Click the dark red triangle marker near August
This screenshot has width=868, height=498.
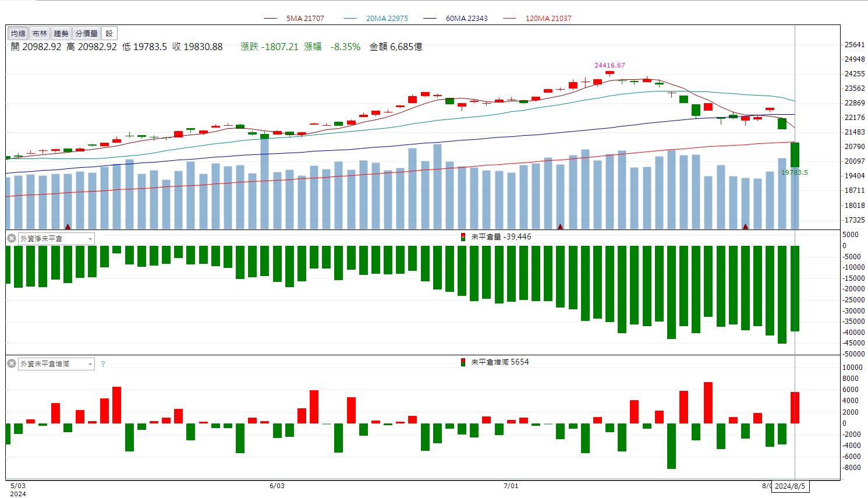(x=745, y=226)
